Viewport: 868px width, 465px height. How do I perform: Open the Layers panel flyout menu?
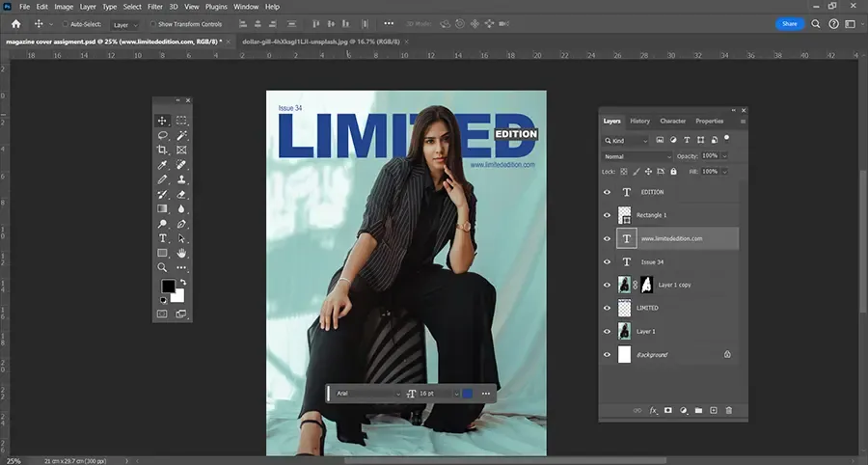pyautogui.click(x=743, y=122)
